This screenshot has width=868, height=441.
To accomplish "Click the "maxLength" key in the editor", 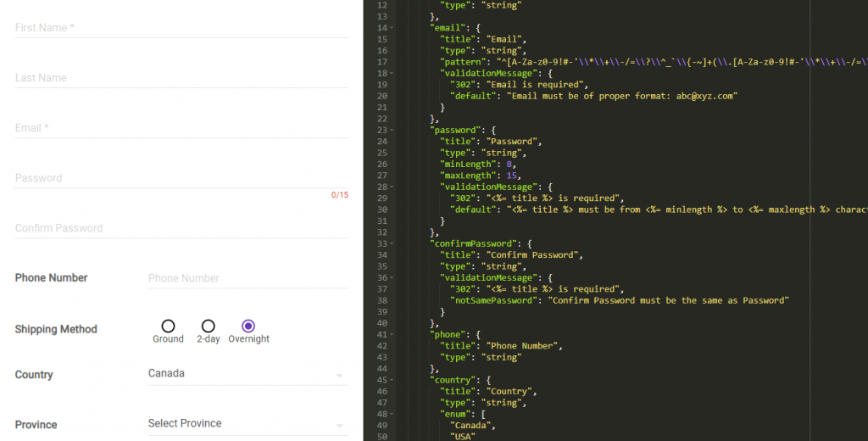I will click(x=468, y=176).
